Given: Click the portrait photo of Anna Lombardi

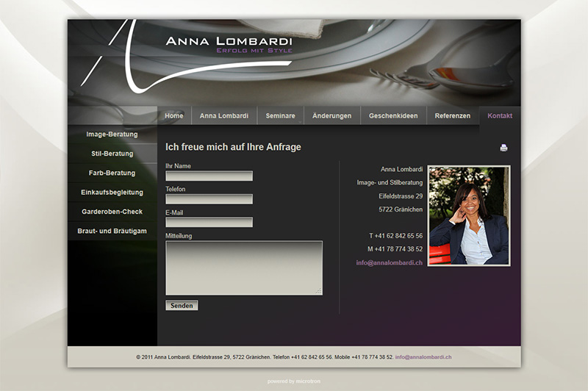Looking at the screenshot, I should pyautogui.click(x=469, y=215).
